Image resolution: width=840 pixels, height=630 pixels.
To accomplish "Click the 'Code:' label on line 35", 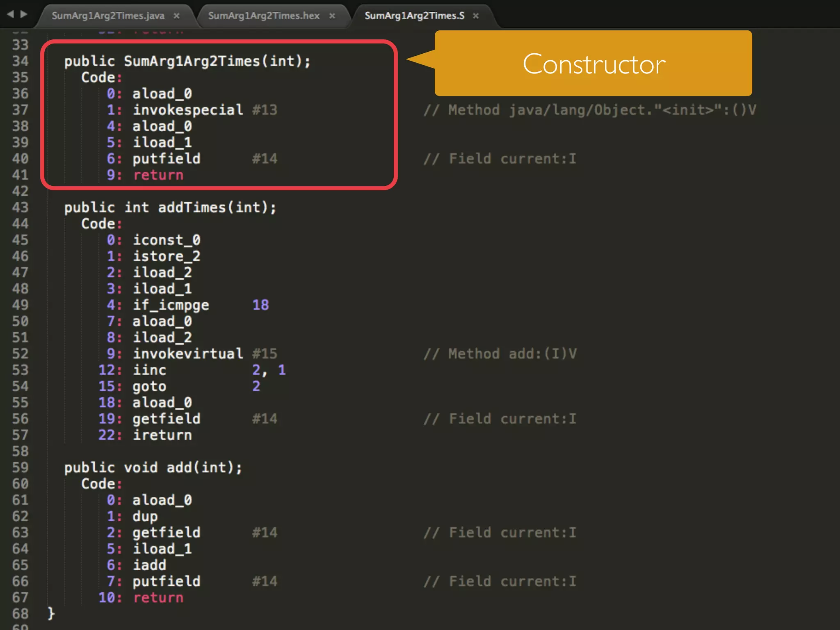I will coord(101,78).
